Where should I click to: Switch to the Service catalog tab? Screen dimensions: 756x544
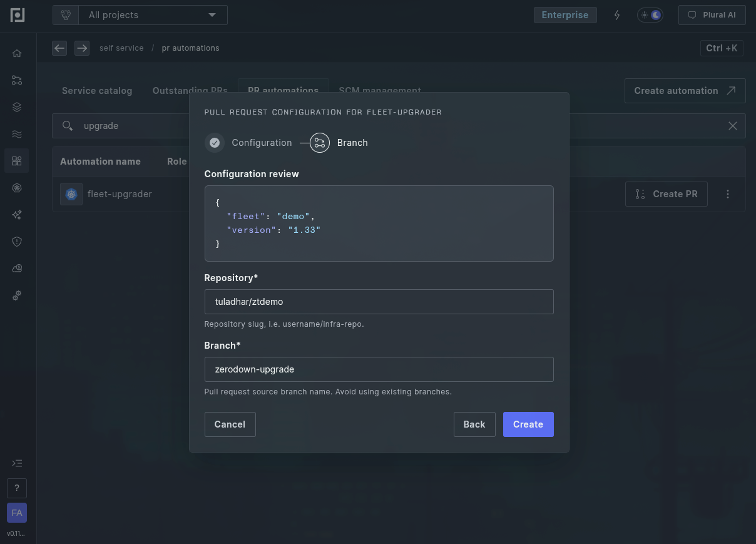click(97, 91)
